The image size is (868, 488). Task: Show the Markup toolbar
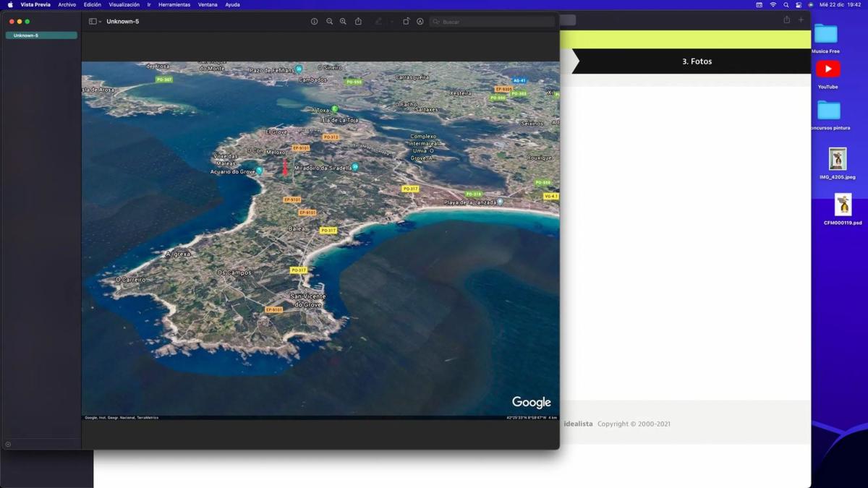point(420,22)
